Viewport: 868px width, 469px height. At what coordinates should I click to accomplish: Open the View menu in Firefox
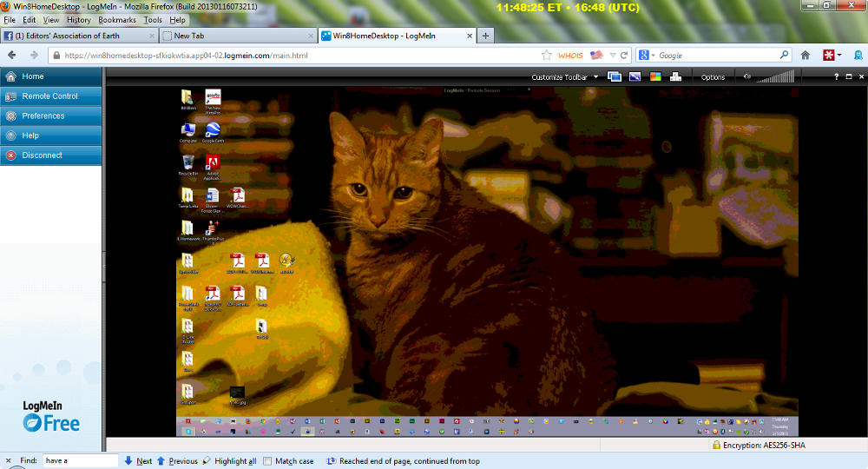[51, 20]
